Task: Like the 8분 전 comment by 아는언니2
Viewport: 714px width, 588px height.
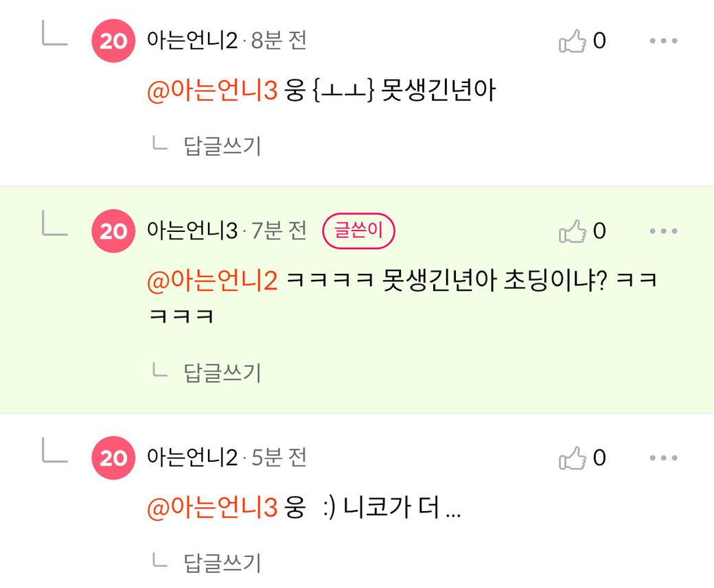Action: pos(573,41)
